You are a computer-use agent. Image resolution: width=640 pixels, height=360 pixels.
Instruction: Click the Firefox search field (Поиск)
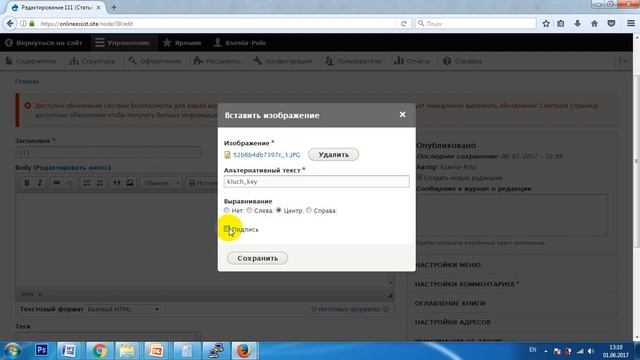[x=476, y=24]
